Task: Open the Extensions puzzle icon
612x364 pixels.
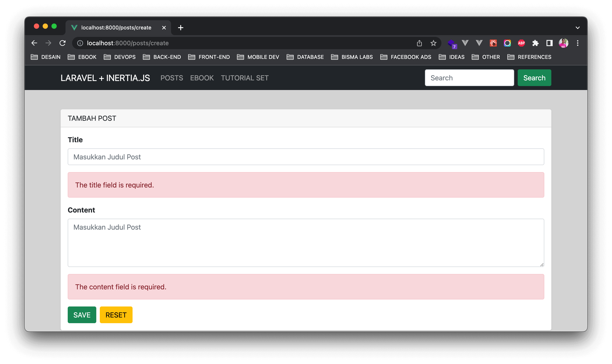Action: (x=535, y=43)
